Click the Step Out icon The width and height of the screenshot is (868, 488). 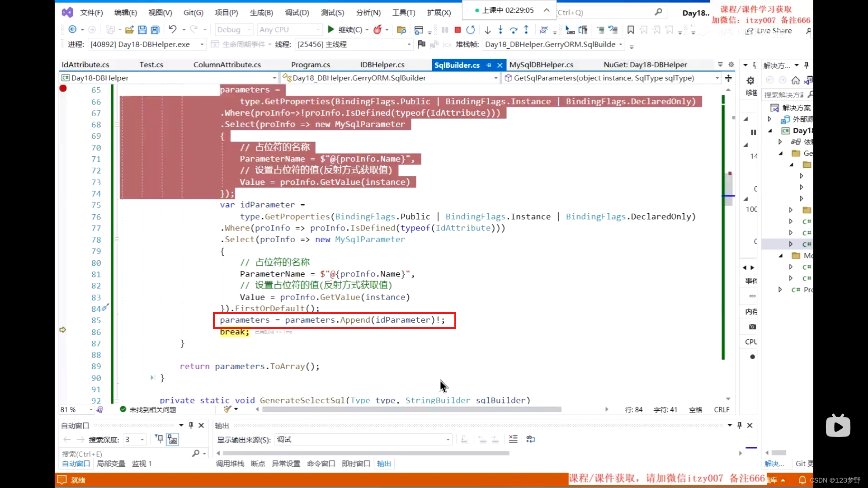526,30
